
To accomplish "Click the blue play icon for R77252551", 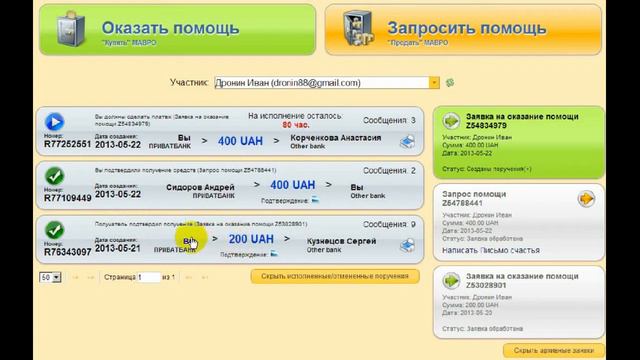I will click(x=55, y=122).
